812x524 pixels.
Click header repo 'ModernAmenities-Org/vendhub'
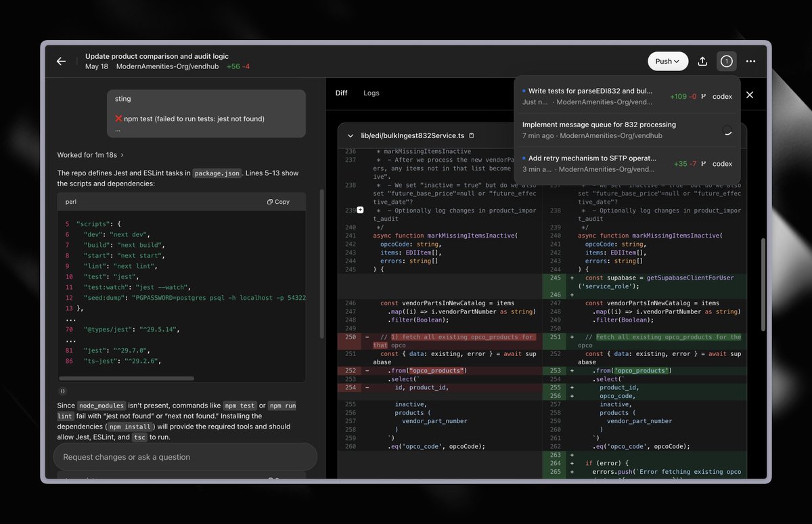(x=168, y=66)
